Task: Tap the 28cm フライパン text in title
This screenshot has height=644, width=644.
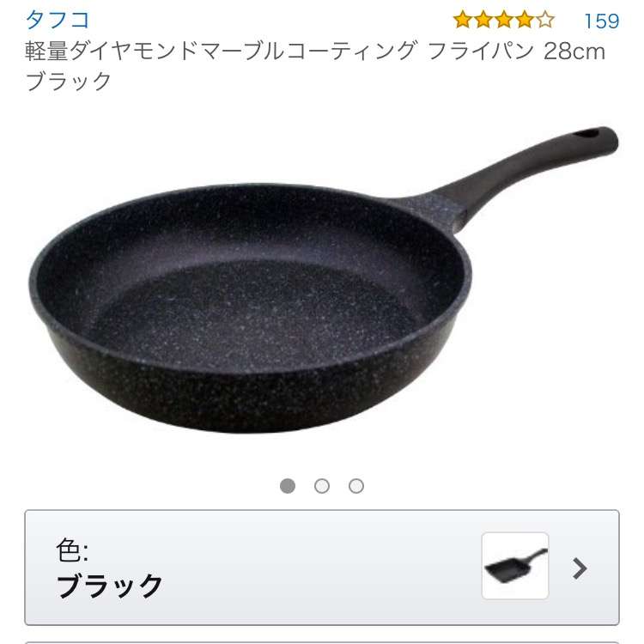Action: (517, 52)
